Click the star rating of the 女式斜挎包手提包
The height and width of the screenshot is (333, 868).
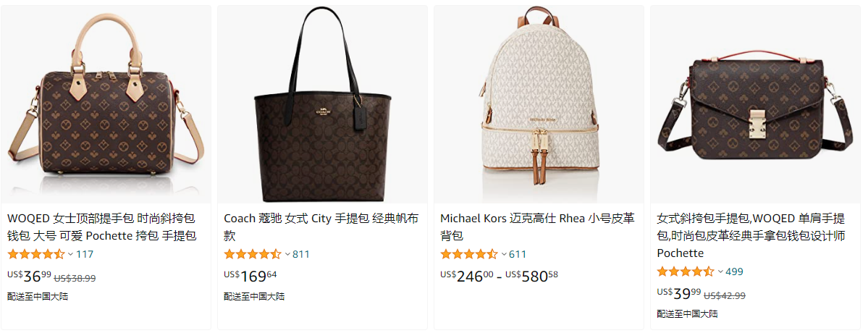[686, 271]
